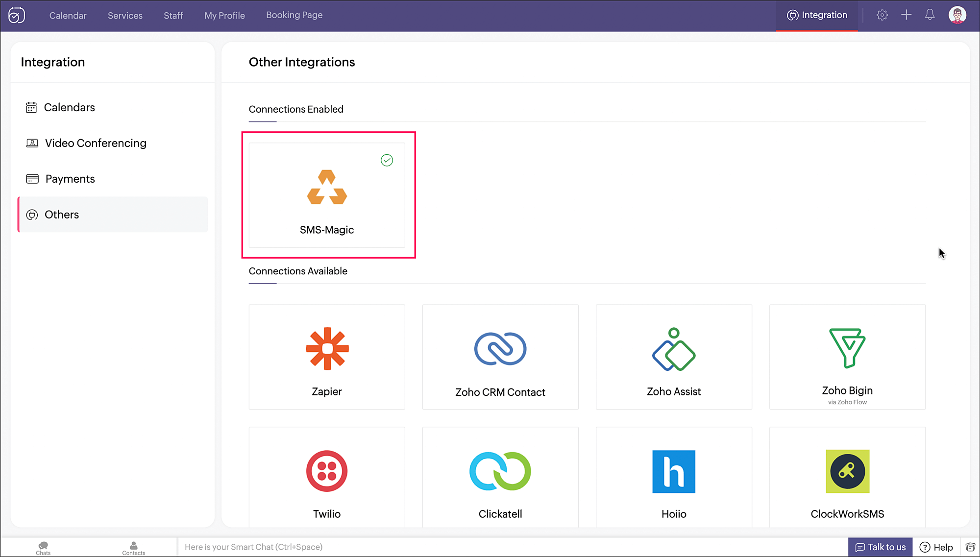Click the 'via Zoho Flow' caption

tap(847, 402)
